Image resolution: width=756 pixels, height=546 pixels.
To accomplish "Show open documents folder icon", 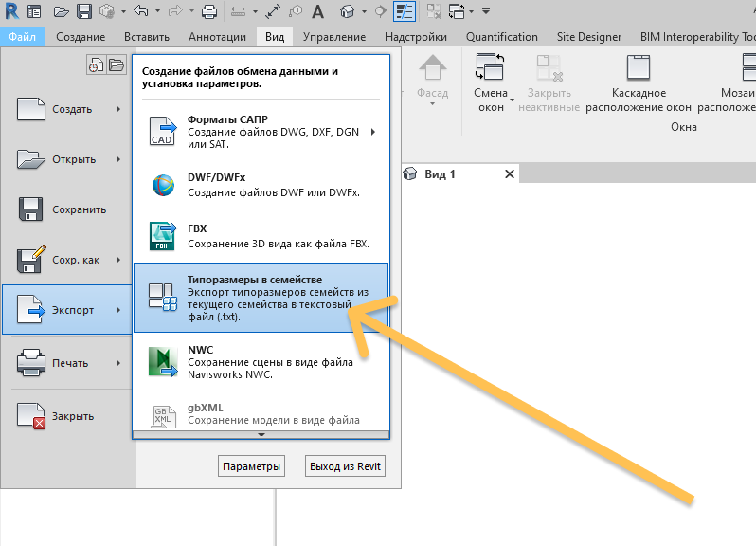I will 117,64.
